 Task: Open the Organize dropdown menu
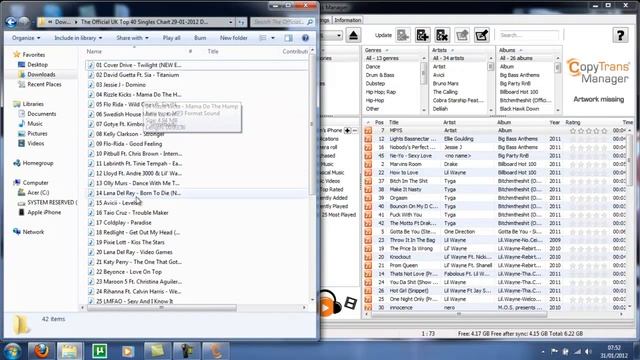[26, 38]
